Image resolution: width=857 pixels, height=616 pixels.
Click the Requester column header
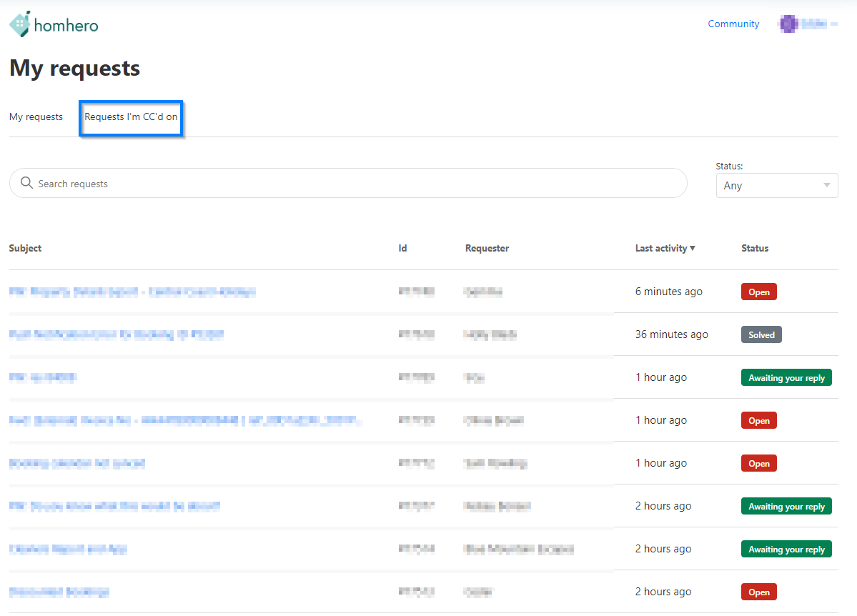click(x=487, y=248)
